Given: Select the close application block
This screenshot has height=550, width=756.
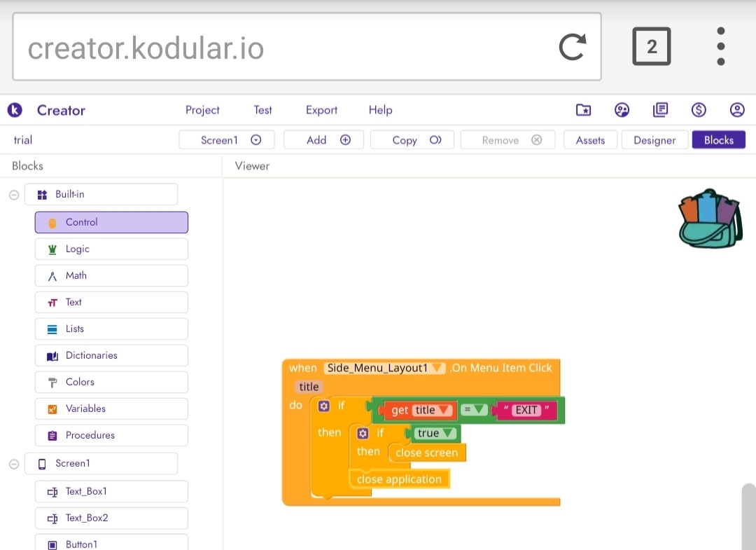Looking at the screenshot, I should pos(399,479).
